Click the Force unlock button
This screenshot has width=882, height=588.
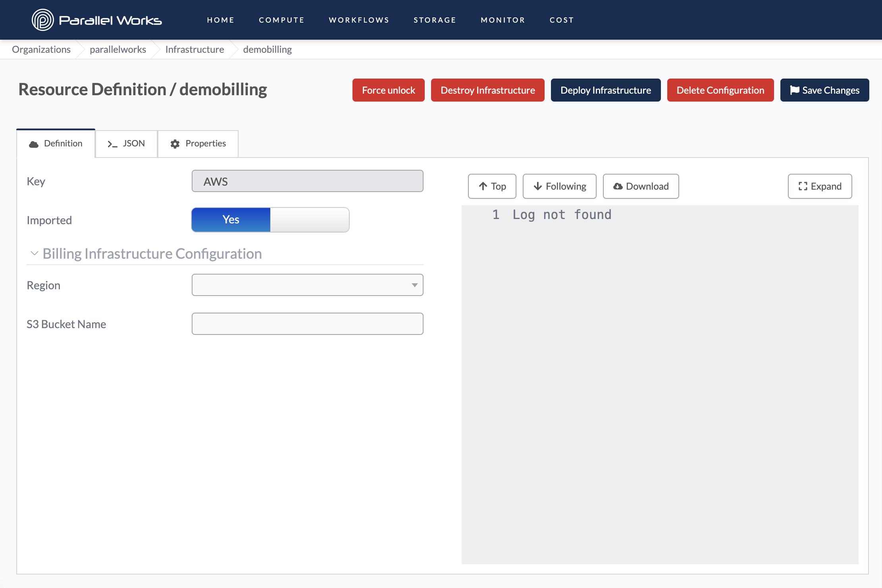click(x=388, y=90)
